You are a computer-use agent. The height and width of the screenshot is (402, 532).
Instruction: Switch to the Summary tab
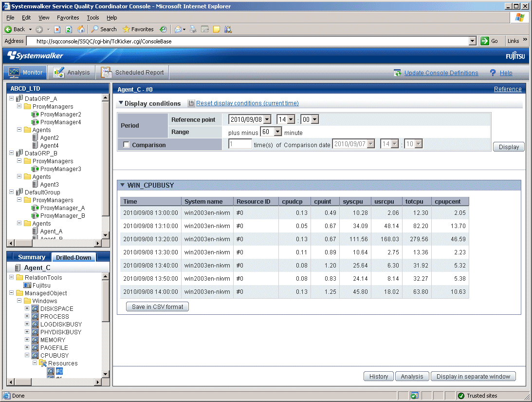(32, 257)
